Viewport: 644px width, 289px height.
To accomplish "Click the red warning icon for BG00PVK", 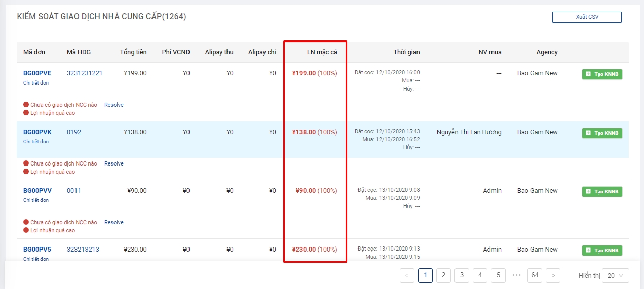I will coord(26,164).
